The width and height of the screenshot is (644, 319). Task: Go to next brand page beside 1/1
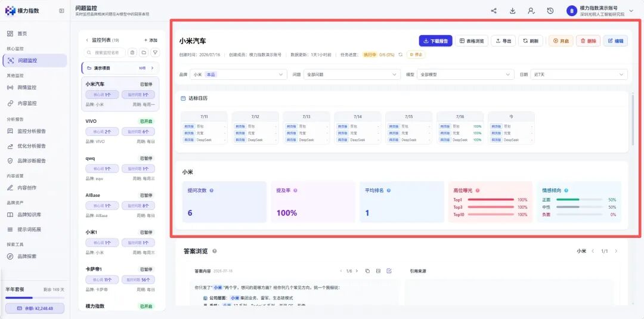click(615, 251)
